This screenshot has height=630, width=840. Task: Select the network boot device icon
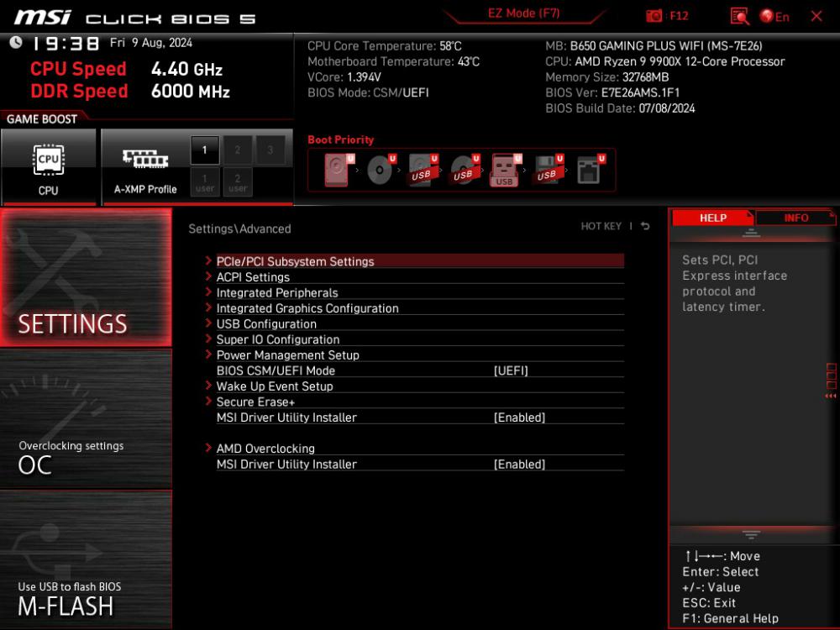(x=590, y=170)
